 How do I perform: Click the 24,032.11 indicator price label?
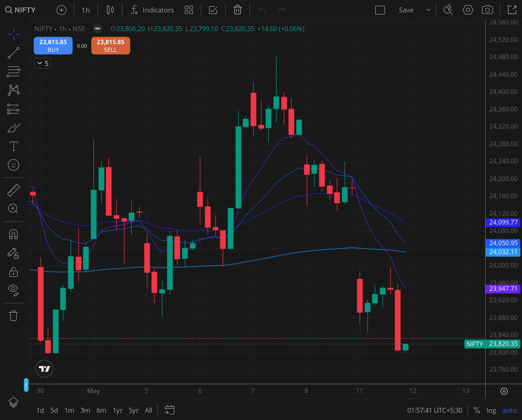(503, 252)
